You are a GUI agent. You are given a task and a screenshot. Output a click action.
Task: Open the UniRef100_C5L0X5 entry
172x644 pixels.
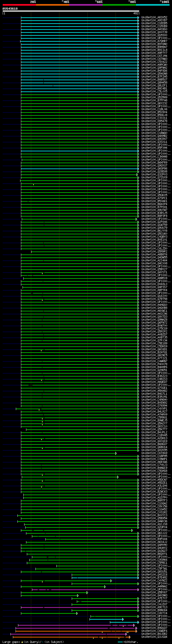click(154, 92)
